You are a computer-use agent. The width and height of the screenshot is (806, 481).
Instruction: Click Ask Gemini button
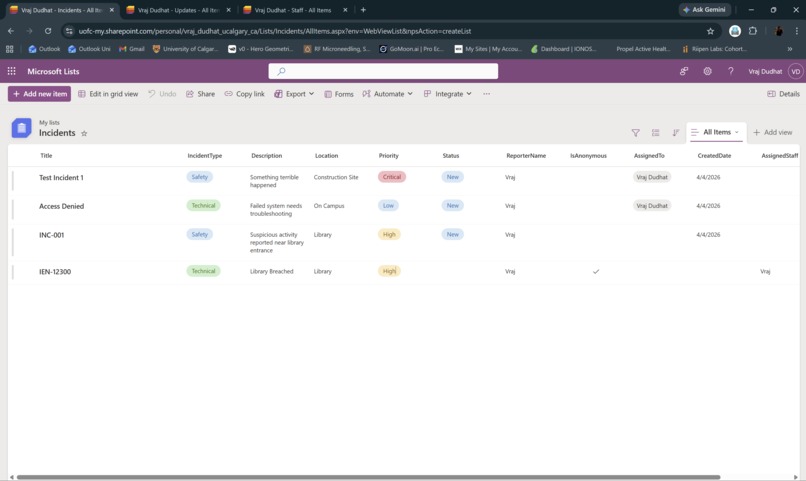point(704,10)
